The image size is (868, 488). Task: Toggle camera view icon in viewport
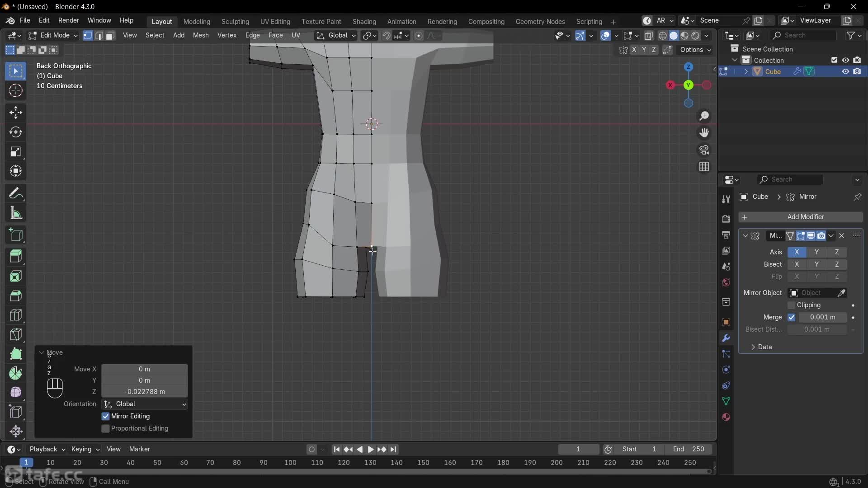pyautogui.click(x=704, y=150)
